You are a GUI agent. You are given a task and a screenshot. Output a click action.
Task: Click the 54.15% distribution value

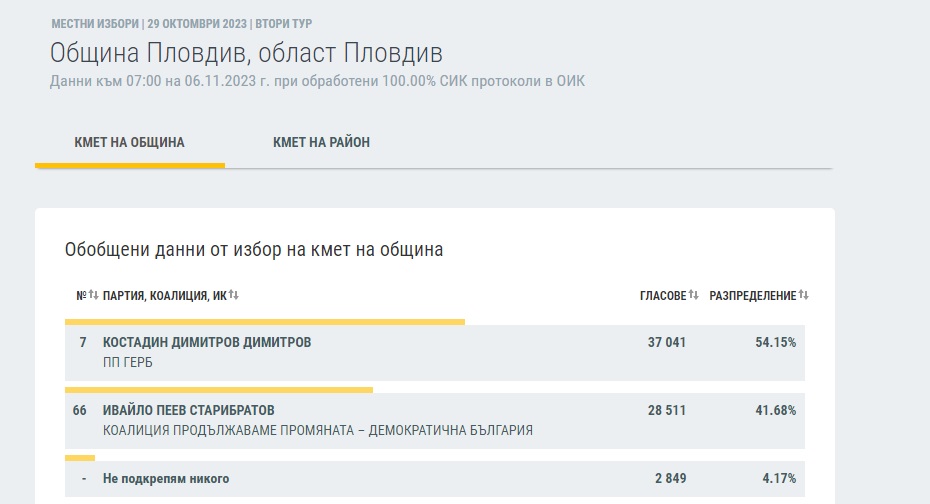[x=775, y=342]
